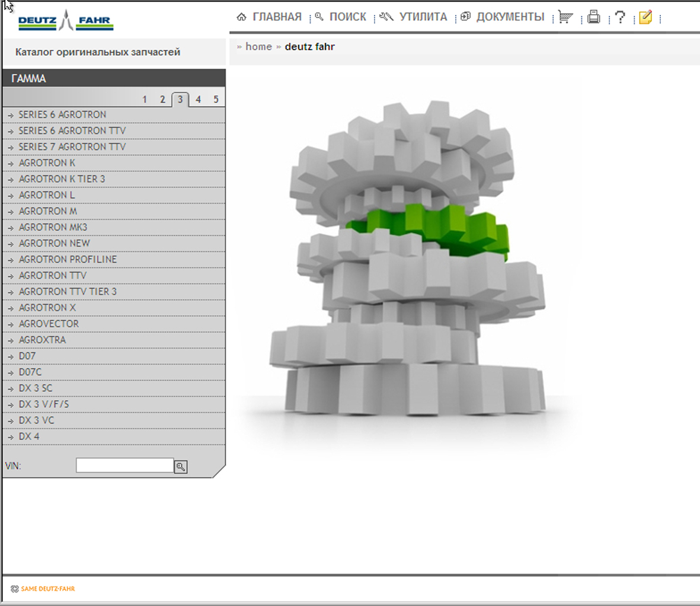Expand AGROTRON PROFILINE entry
Screen dimensions: 700x606
[68, 259]
